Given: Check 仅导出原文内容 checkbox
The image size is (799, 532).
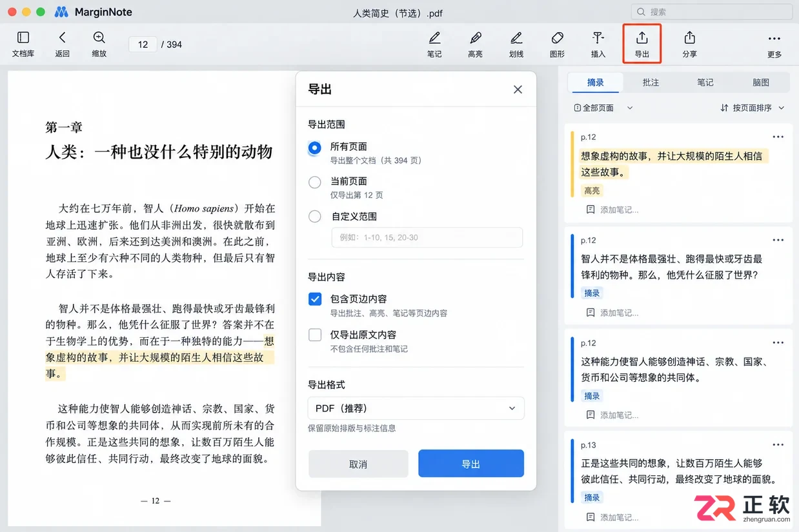Looking at the screenshot, I should 315,335.
